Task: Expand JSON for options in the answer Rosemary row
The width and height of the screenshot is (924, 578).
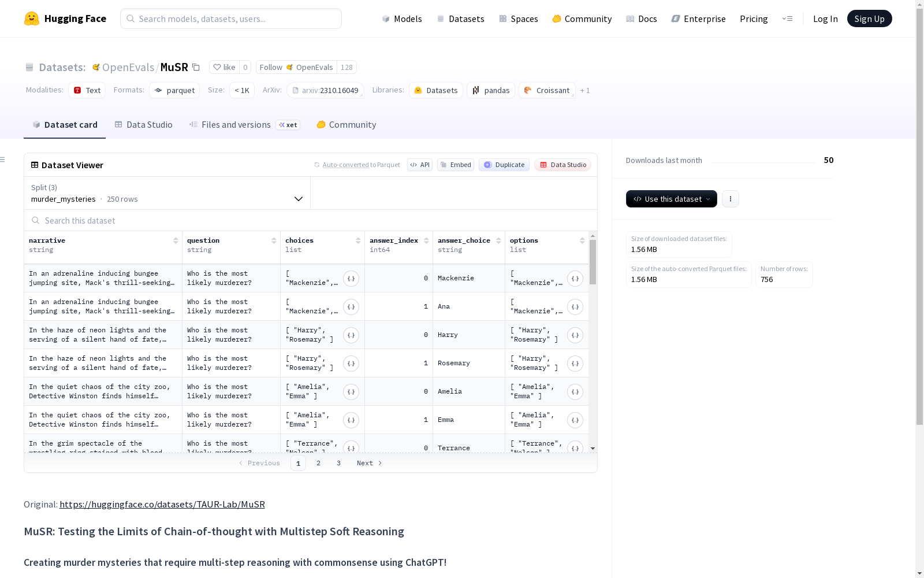Action: coord(575,364)
